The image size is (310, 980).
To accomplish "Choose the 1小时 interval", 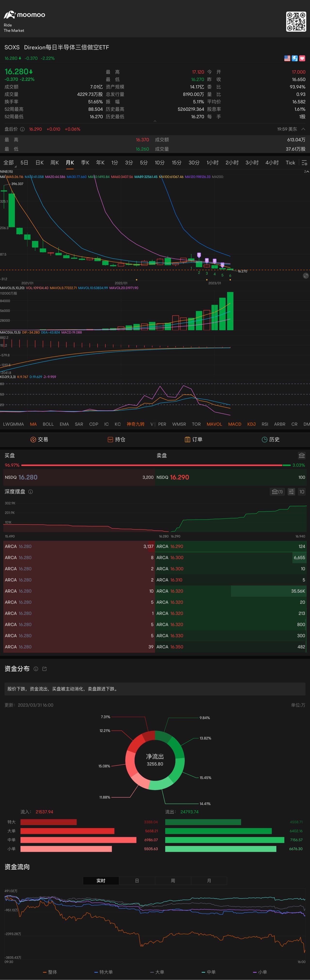I will 212,162.
